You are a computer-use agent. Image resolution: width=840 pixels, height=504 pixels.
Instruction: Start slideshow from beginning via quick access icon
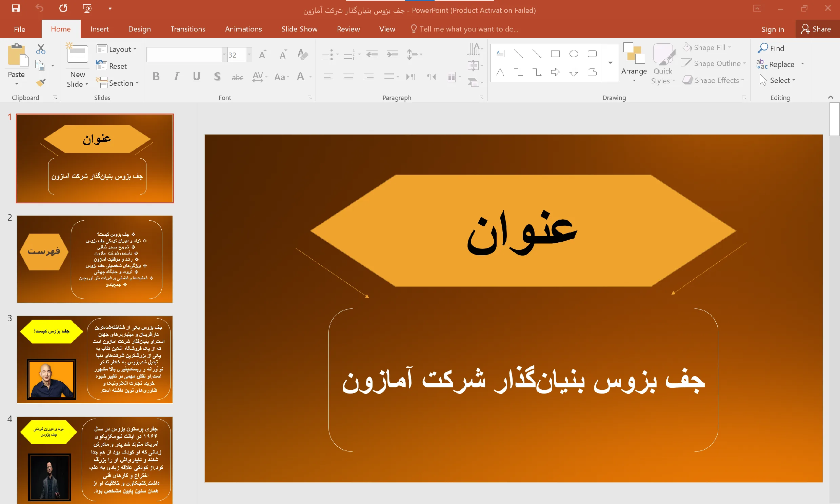coord(87,8)
